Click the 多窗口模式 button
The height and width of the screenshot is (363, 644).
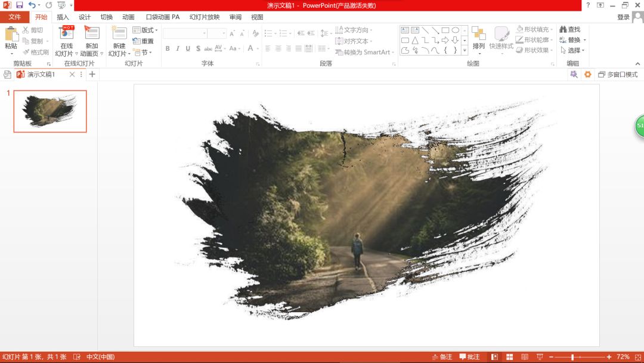click(x=618, y=75)
